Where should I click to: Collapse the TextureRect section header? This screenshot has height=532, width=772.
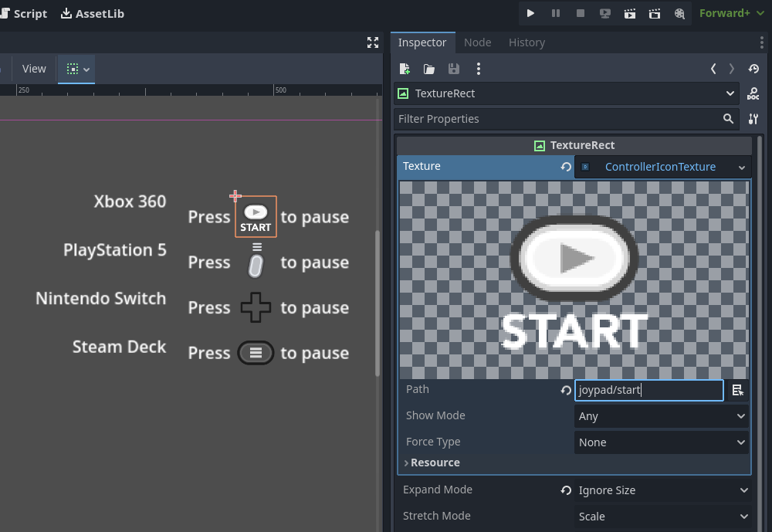(x=574, y=145)
